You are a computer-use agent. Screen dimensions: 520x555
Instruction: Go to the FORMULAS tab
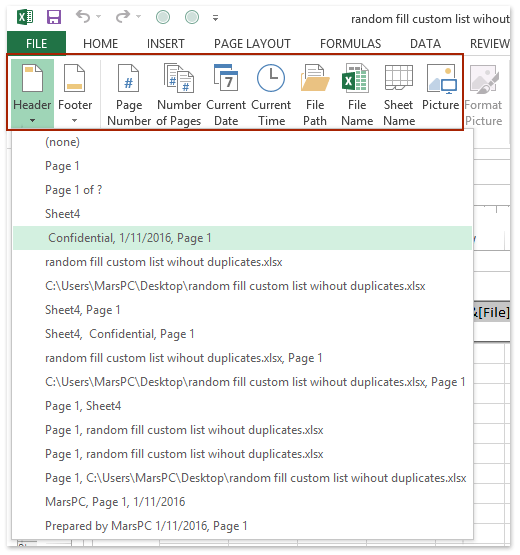point(350,44)
